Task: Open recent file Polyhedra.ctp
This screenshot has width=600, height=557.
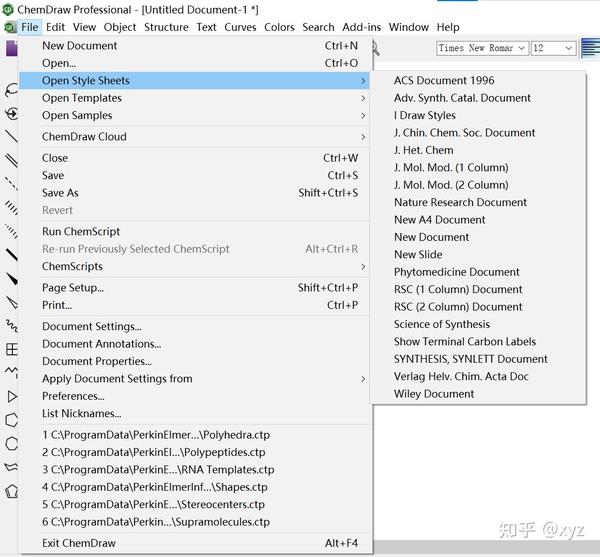Action: [x=156, y=435]
